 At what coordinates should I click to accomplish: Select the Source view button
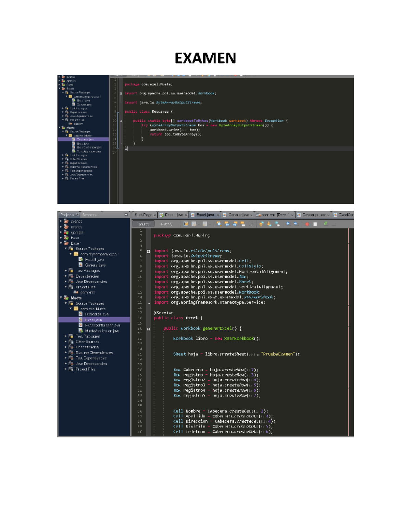click(x=143, y=224)
